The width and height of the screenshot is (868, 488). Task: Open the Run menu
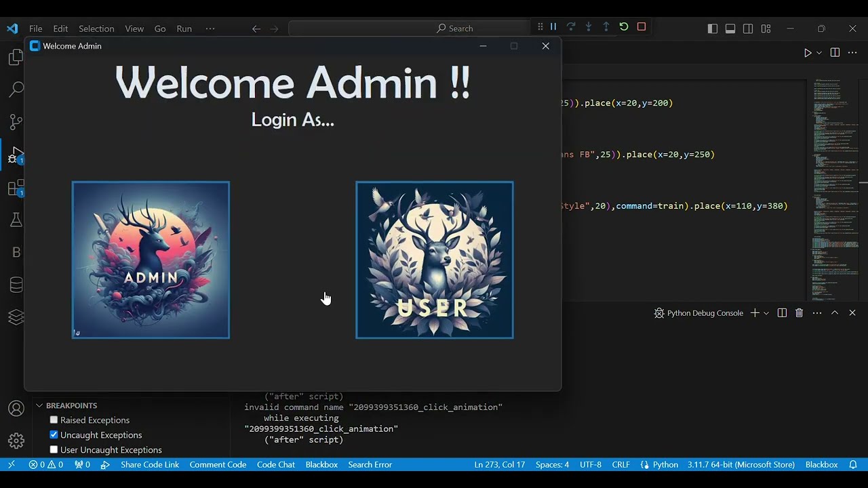[184, 28]
